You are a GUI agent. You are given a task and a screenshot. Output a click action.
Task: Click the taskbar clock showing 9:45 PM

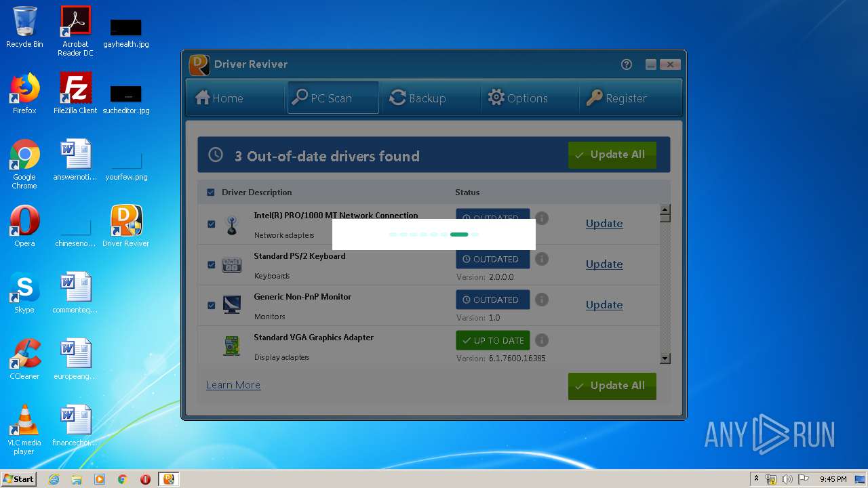[x=833, y=479]
